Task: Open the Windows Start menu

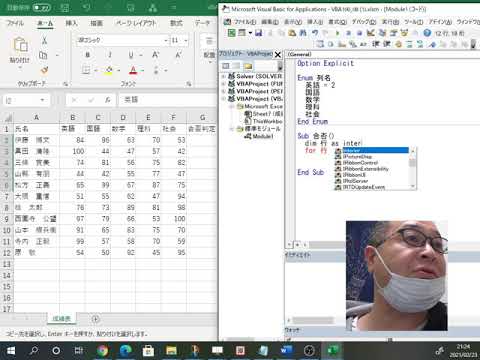Action: tap(11, 351)
